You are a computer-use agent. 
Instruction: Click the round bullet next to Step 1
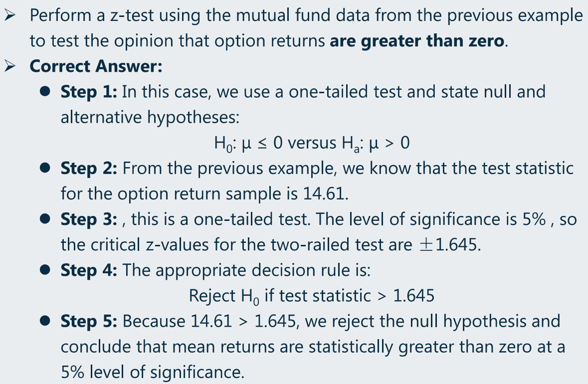[x=45, y=91]
